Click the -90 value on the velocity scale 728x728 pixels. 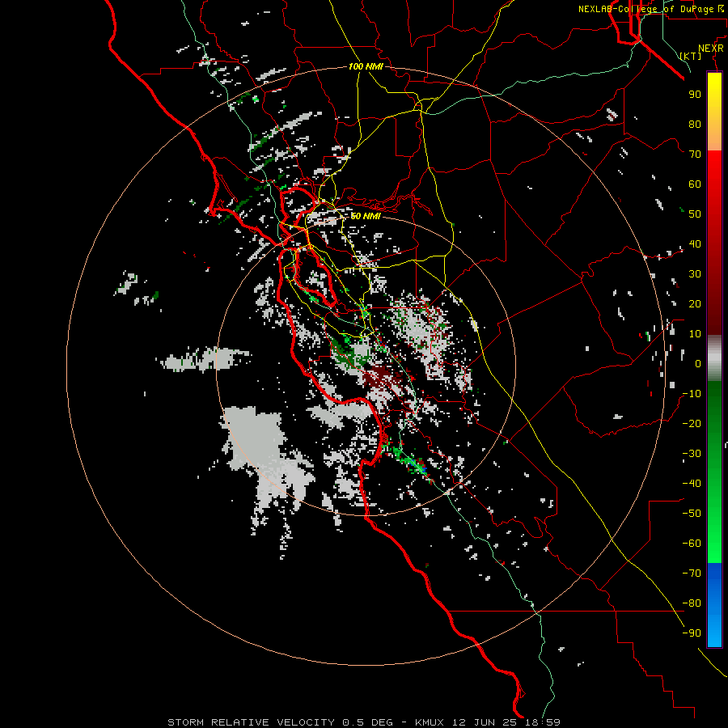pos(692,633)
